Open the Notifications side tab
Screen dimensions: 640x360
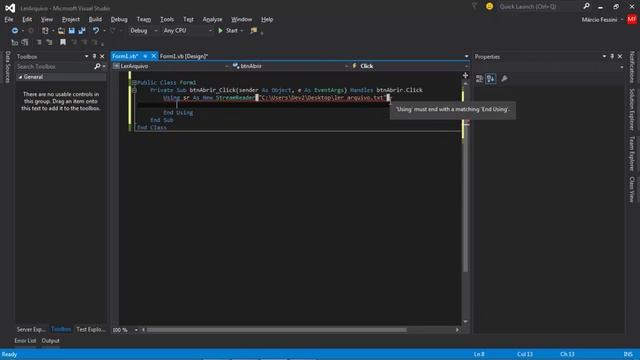[632, 67]
